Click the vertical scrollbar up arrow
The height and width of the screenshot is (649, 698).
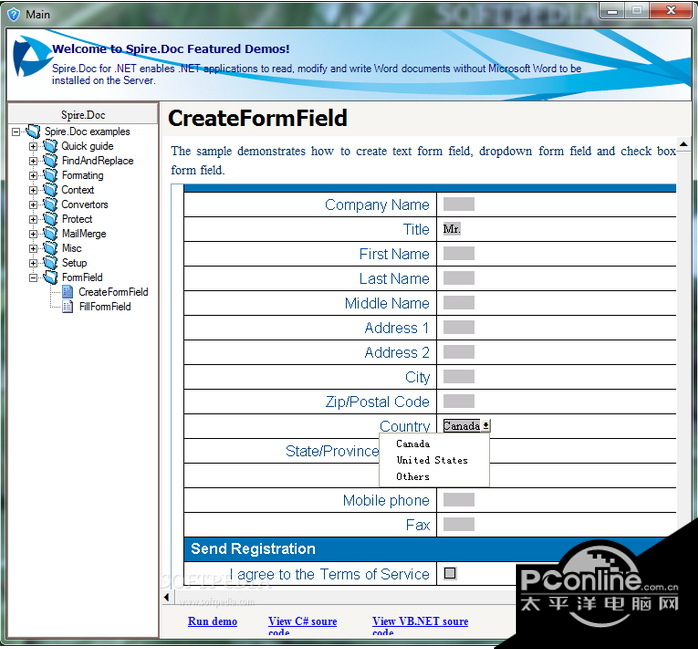[683, 144]
